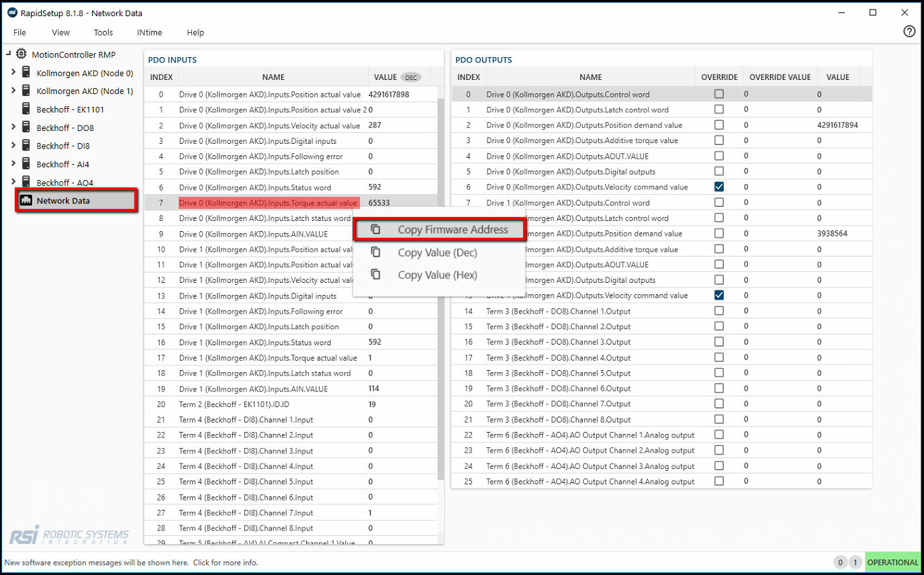
Task: Click the 4291617898 position value cell
Action: tap(389, 95)
